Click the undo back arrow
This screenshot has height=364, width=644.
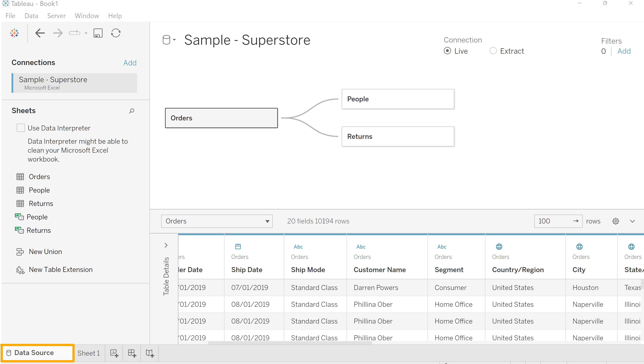click(40, 33)
